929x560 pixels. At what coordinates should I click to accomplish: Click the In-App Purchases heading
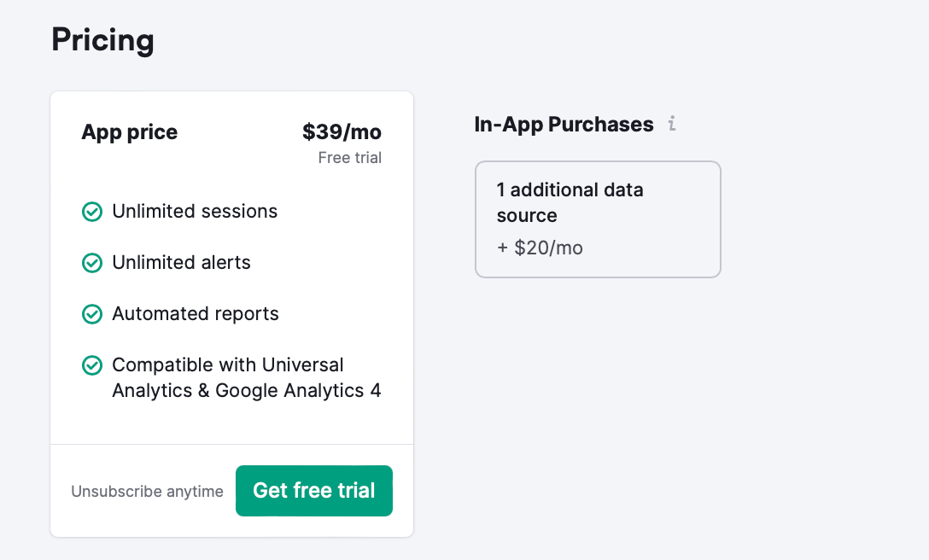[x=564, y=124]
